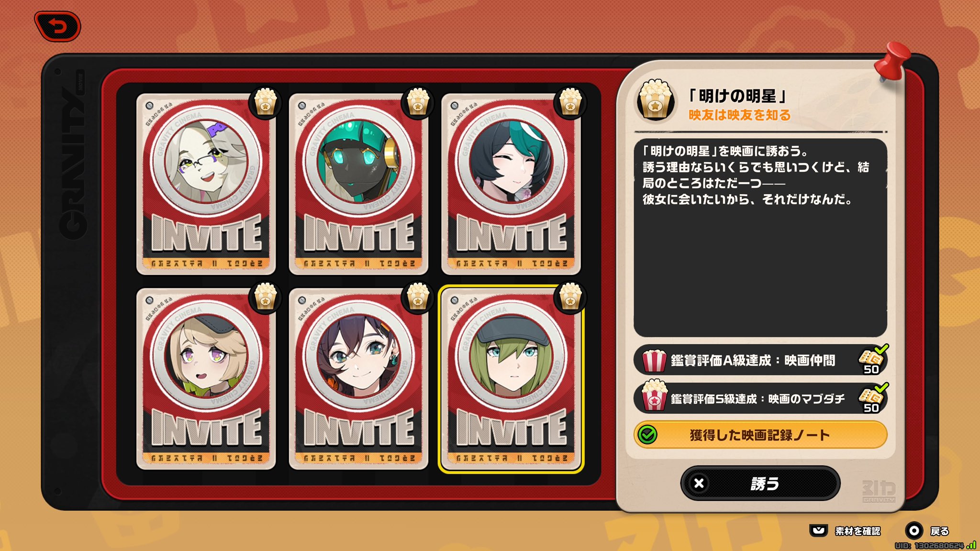Select the black-and-teal haired girl invite card

tap(511, 184)
